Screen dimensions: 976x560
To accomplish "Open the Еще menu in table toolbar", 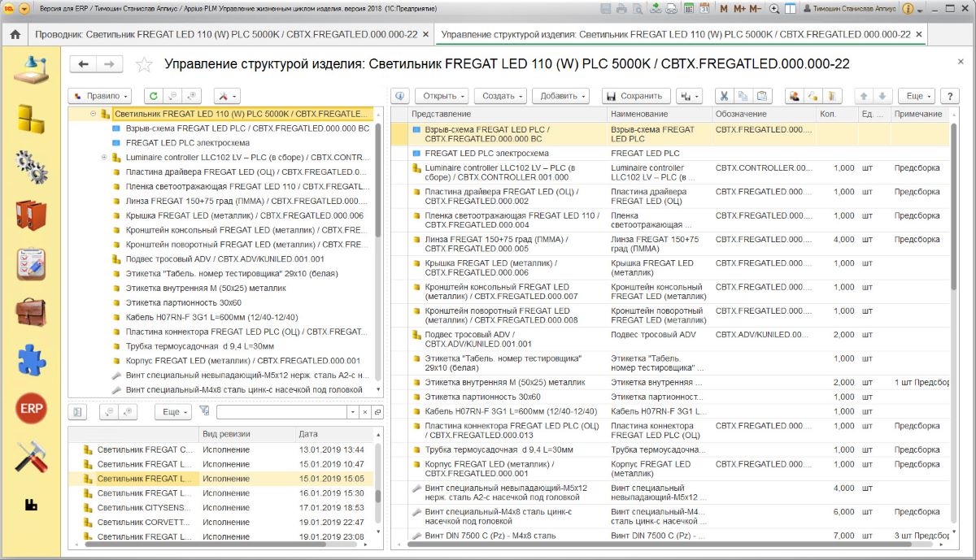I will 917,96.
